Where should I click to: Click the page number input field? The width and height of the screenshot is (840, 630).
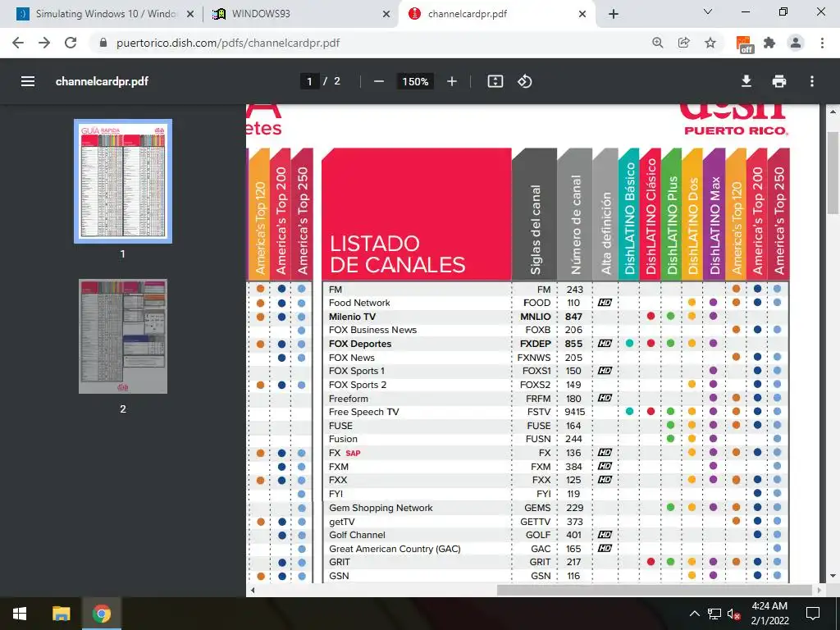tap(309, 81)
